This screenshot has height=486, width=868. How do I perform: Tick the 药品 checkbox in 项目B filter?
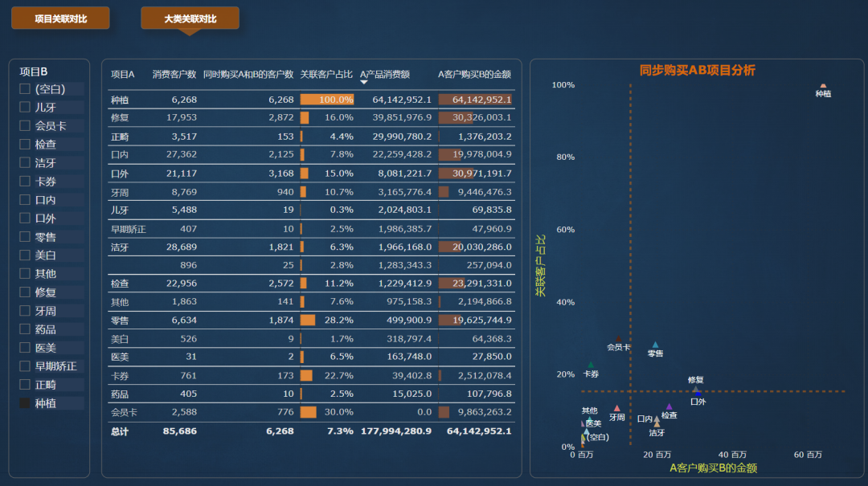(x=24, y=329)
